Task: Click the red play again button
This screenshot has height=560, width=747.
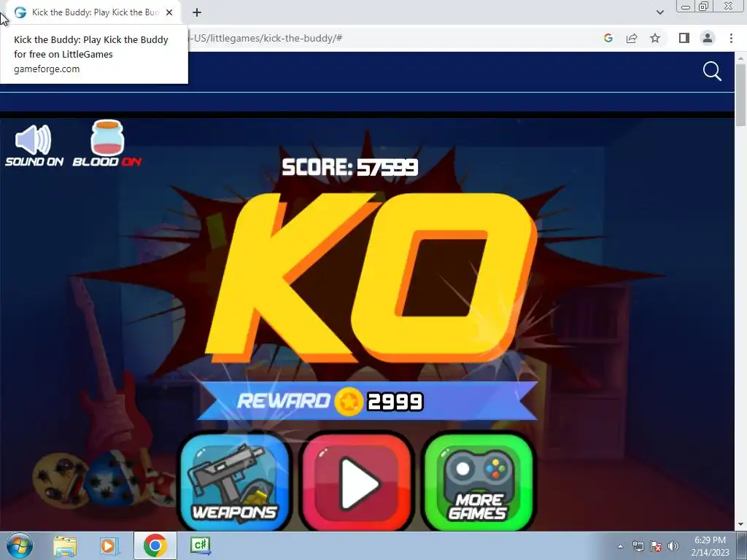Action: (356, 481)
